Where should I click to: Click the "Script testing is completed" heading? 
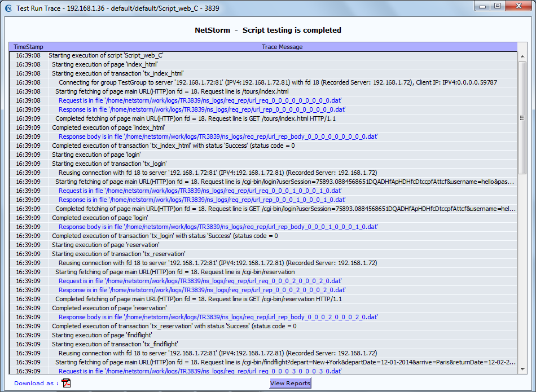click(292, 30)
